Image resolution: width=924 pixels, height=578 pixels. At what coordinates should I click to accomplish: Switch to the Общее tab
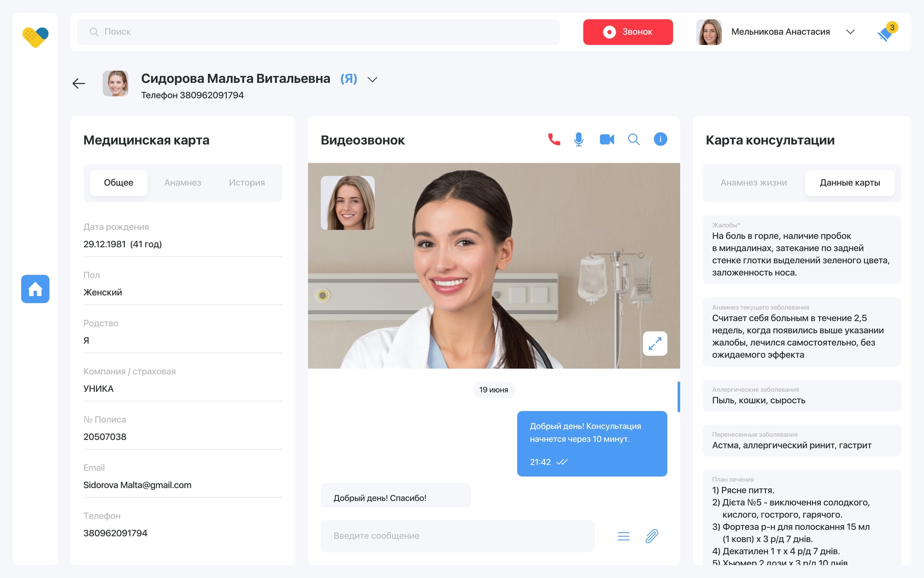point(119,183)
